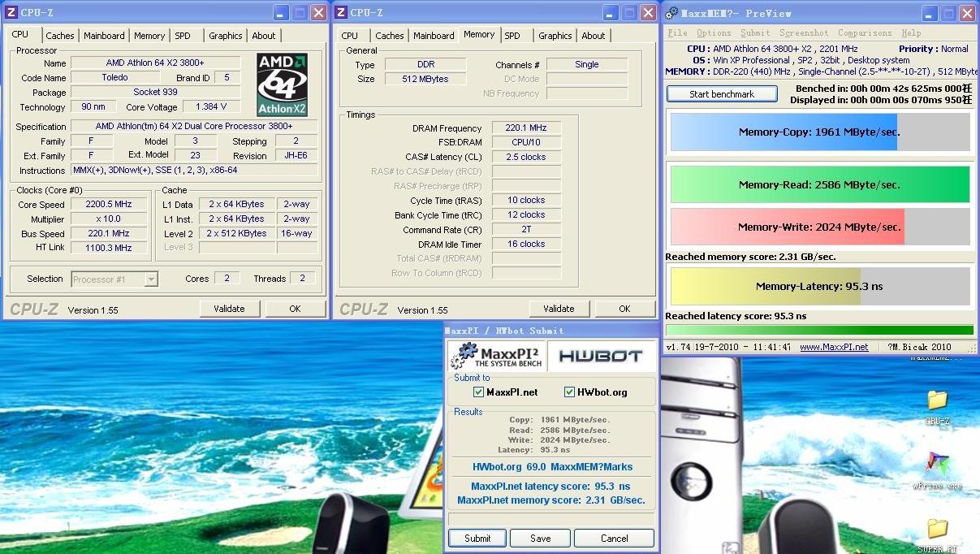
Task: Open the Screenshot menu in MaxxMEM
Action: point(804,33)
